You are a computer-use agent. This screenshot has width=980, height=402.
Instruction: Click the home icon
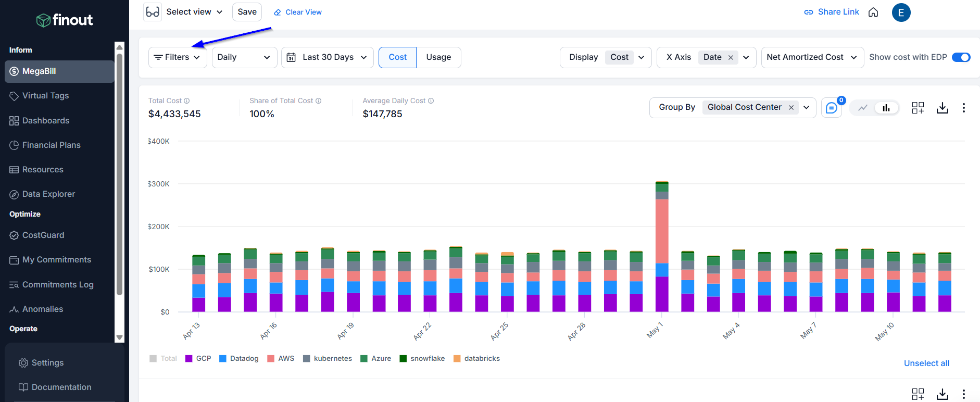click(x=873, y=12)
